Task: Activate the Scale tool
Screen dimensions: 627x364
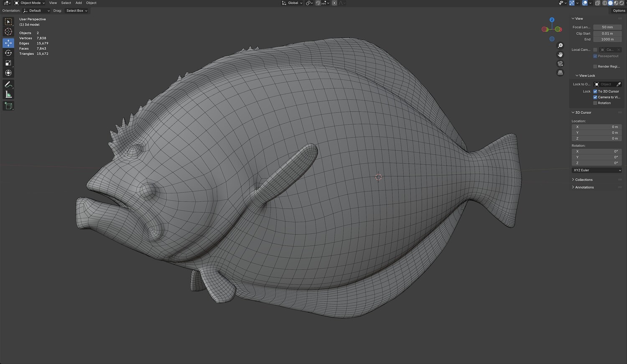Action: coord(8,63)
